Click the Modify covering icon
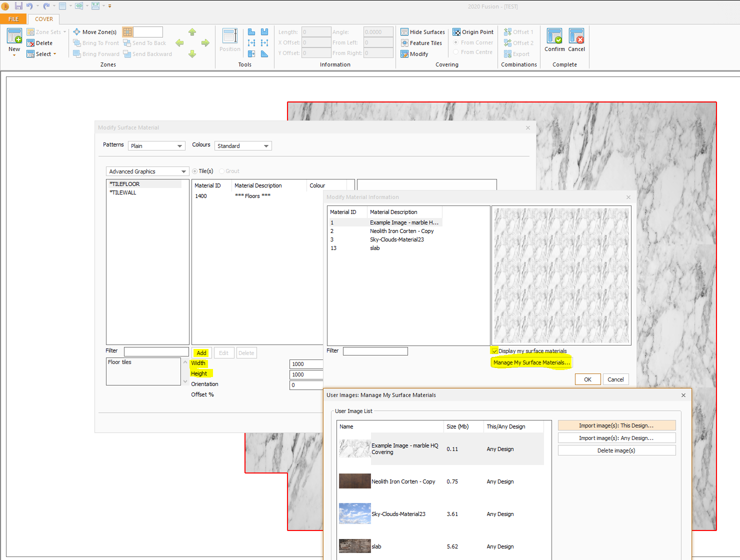 click(414, 54)
